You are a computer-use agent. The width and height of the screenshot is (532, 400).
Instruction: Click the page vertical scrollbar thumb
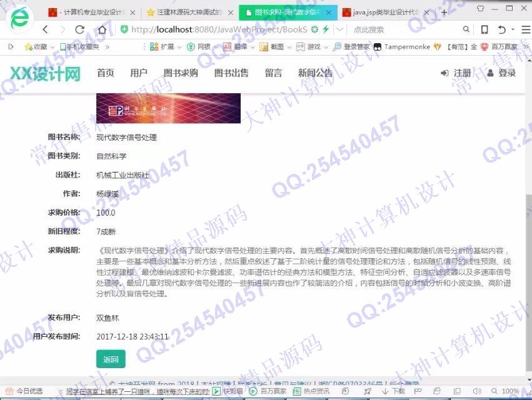[529, 283]
